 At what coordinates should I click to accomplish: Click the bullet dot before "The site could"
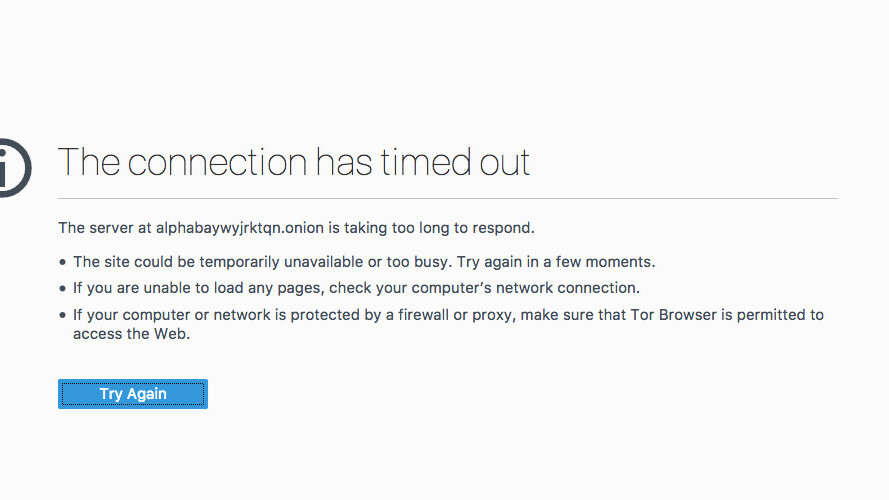(x=62, y=262)
